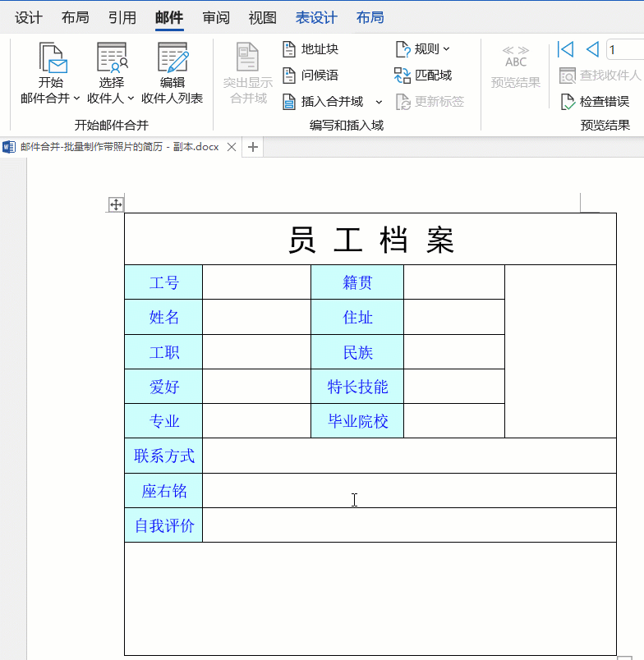The height and width of the screenshot is (660, 644).
Task: Open the 表设计 ribbon tab
Action: tap(316, 17)
